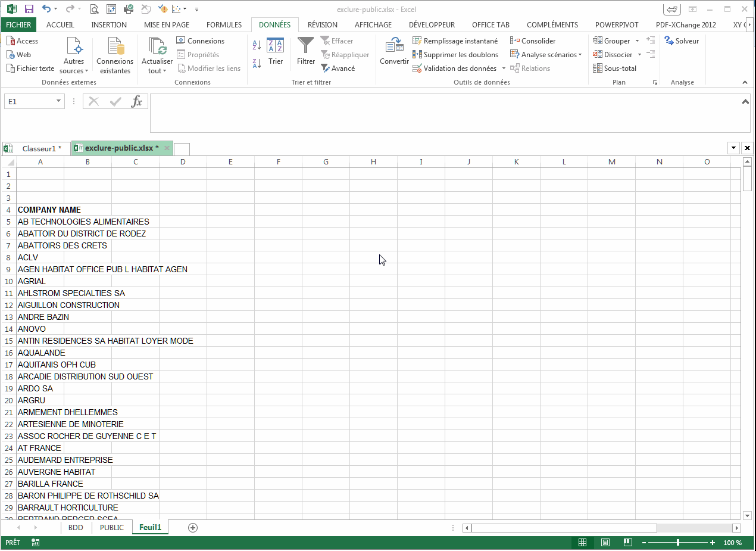Open the Dissocier dropdown arrow
Screen dimensions: 756x551
640,55
